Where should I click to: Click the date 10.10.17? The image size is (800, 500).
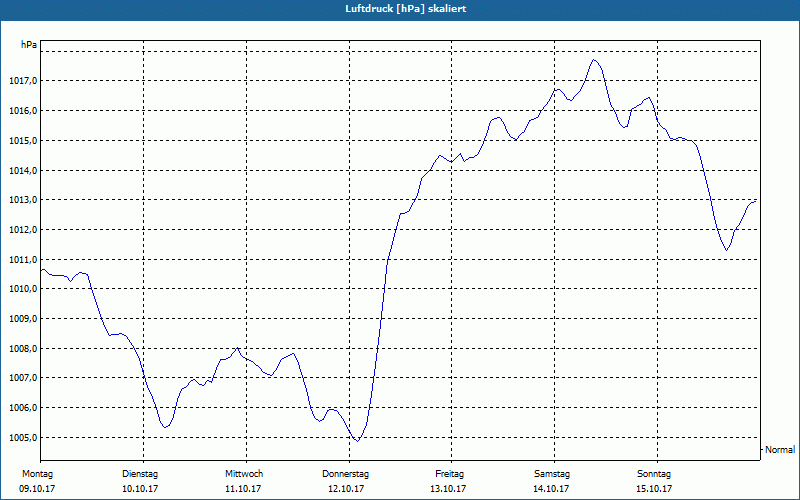(140, 489)
